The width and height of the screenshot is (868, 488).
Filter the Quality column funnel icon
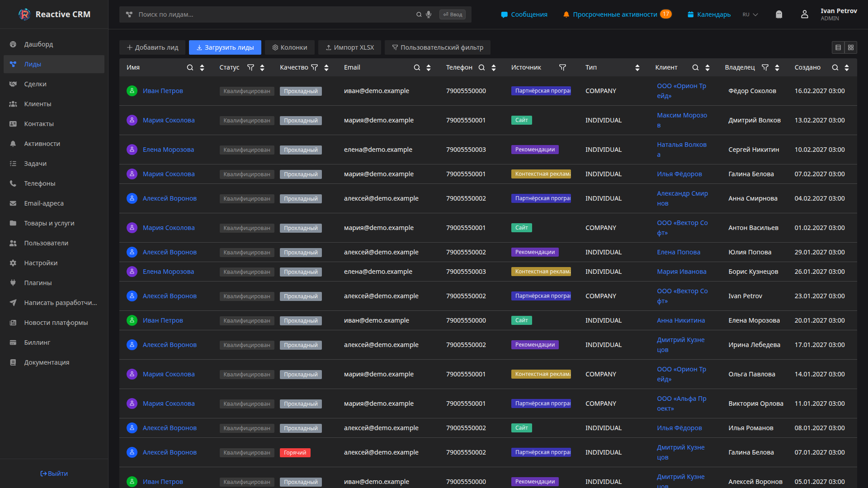click(x=315, y=67)
